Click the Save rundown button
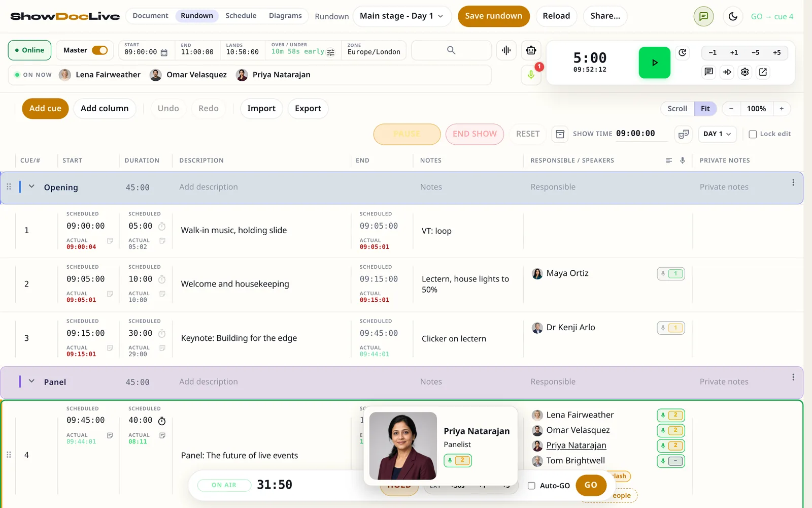 click(493, 16)
